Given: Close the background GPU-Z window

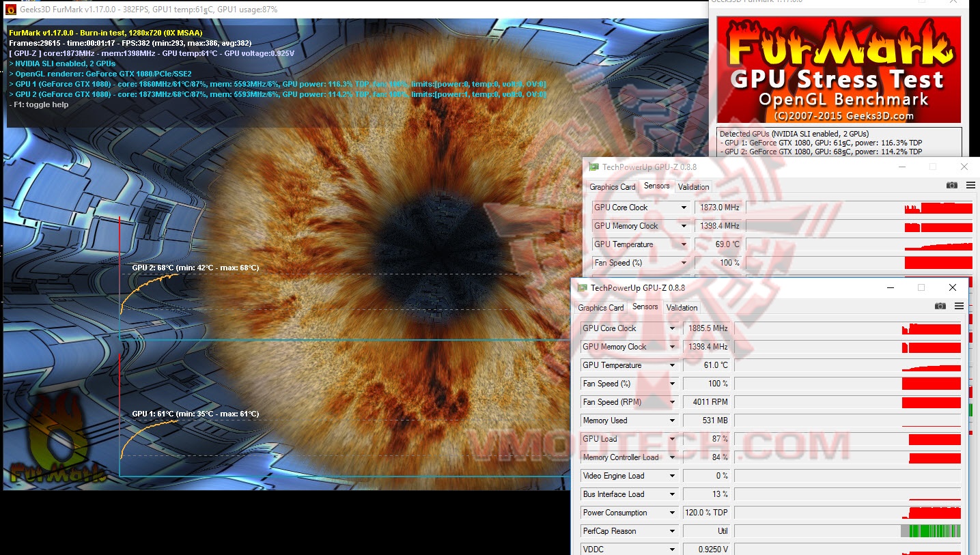Looking at the screenshot, I should (x=964, y=167).
